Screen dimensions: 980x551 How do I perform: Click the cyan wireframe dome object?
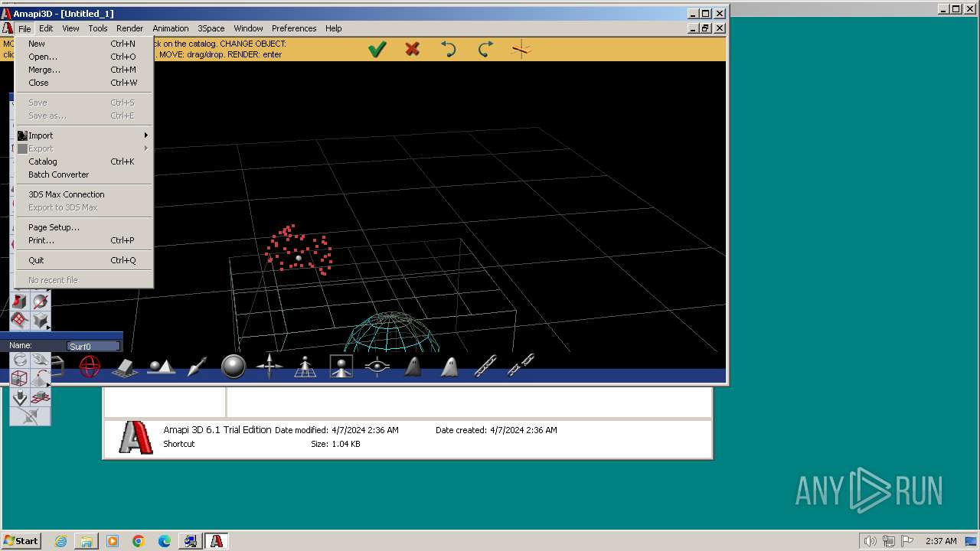pyautogui.click(x=391, y=332)
